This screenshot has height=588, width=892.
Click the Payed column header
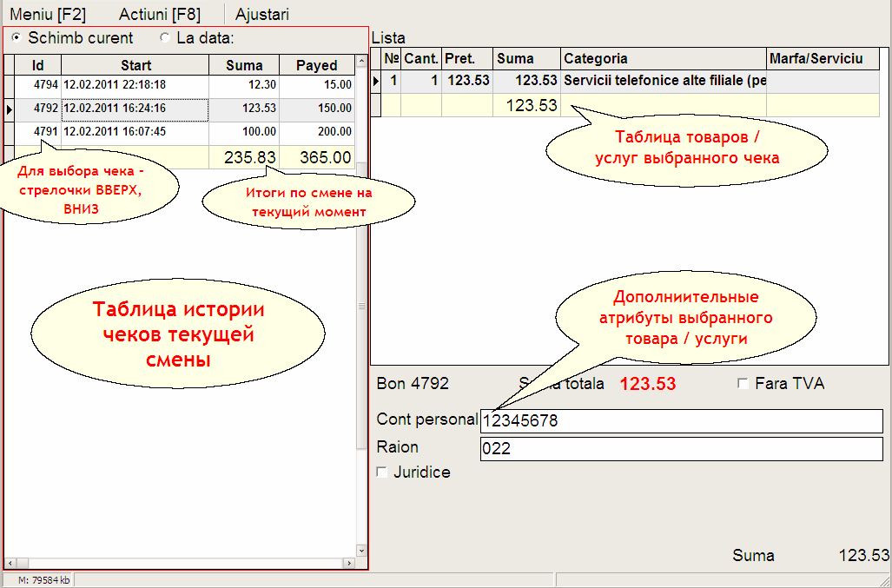[x=317, y=65]
